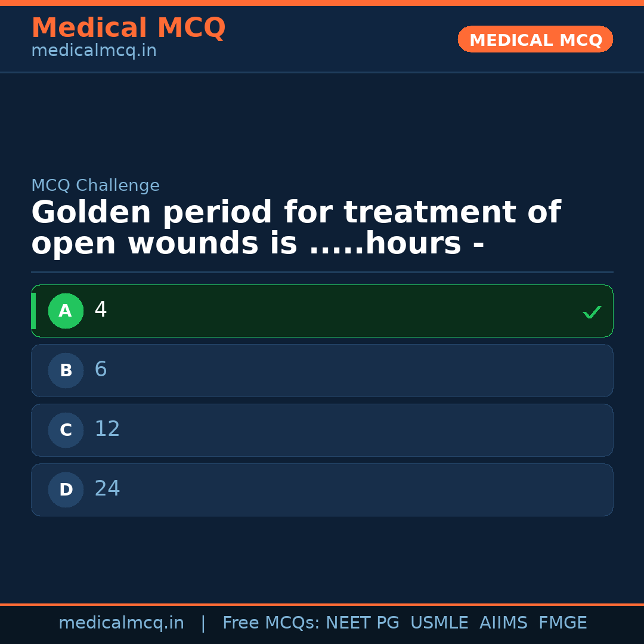This screenshot has width=644, height=644.
Task: Click the MEDICAL MCQ orange badge
Action: [535, 39]
